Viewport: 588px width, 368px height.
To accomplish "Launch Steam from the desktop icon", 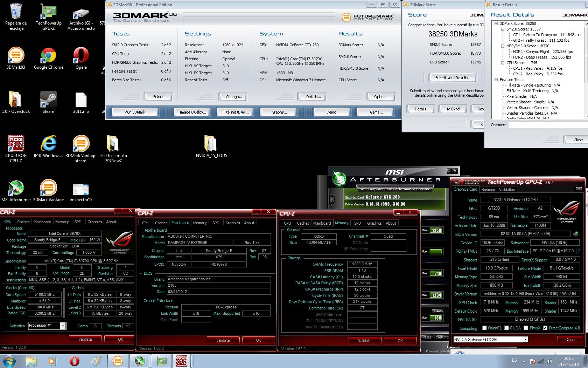I will pyautogui.click(x=48, y=102).
